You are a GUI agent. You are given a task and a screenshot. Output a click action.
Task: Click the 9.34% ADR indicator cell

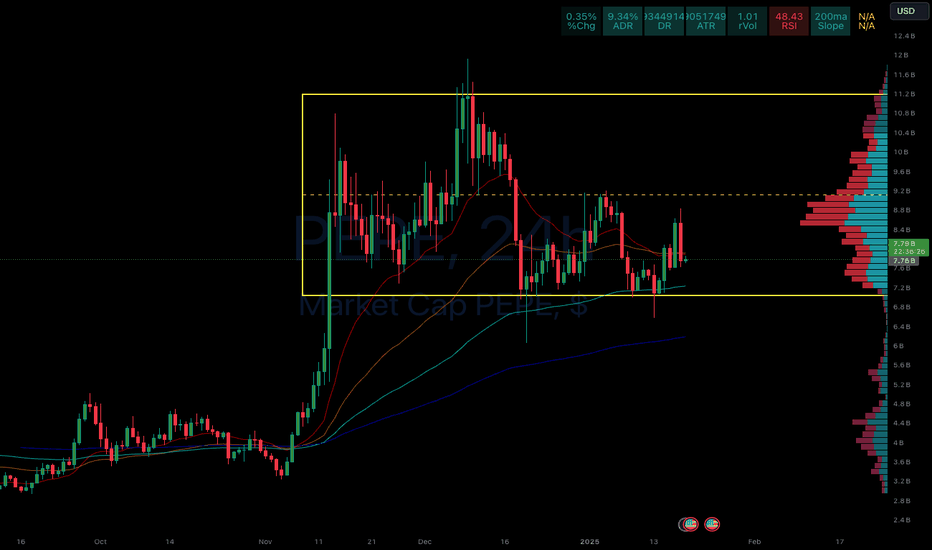click(622, 21)
